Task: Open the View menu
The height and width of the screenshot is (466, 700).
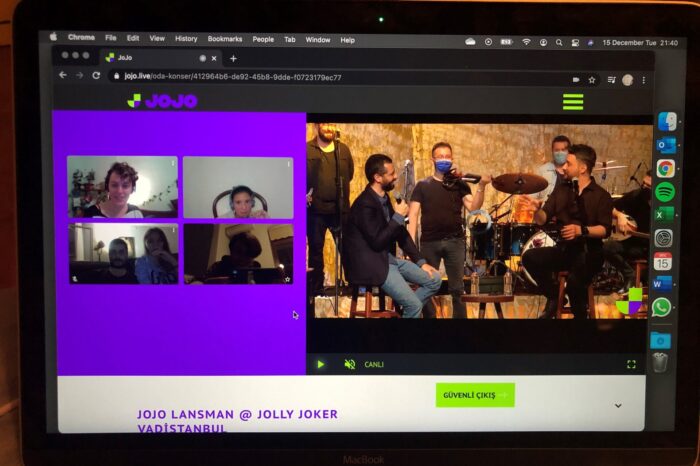Action: (157, 38)
